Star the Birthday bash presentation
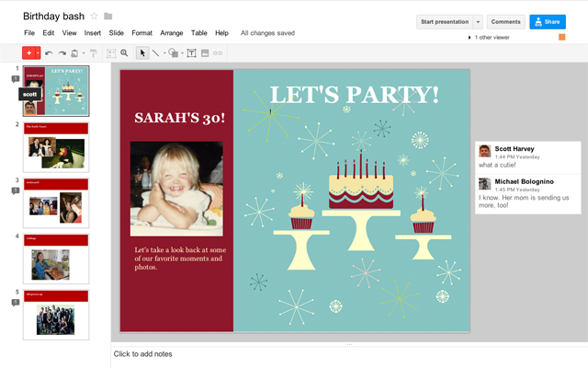 coord(94,16)
